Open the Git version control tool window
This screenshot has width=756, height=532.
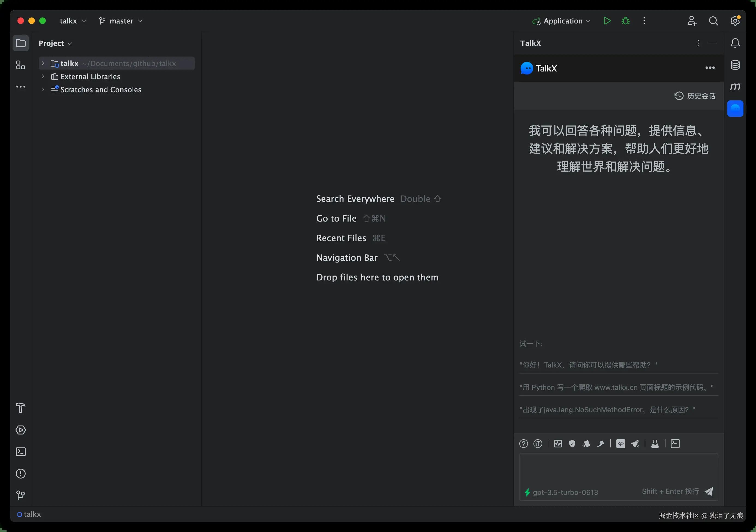pyautogui.click(x=20, y=495)
